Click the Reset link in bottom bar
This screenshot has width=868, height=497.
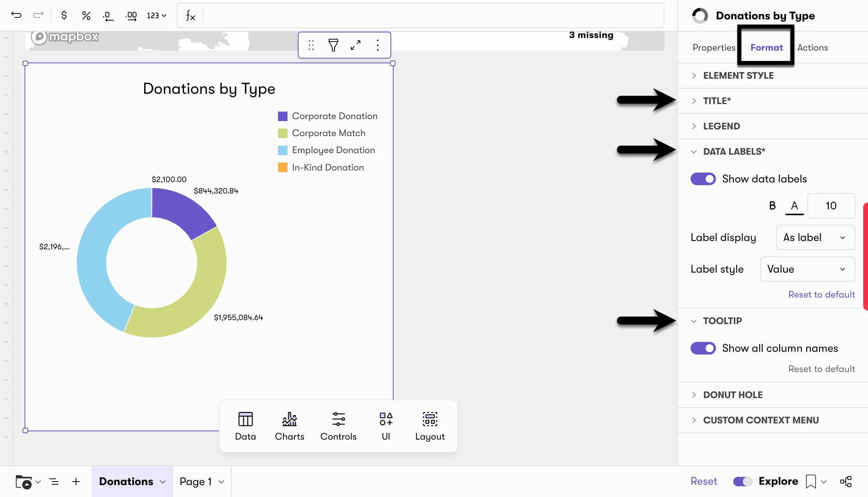(x=704, y=482)
